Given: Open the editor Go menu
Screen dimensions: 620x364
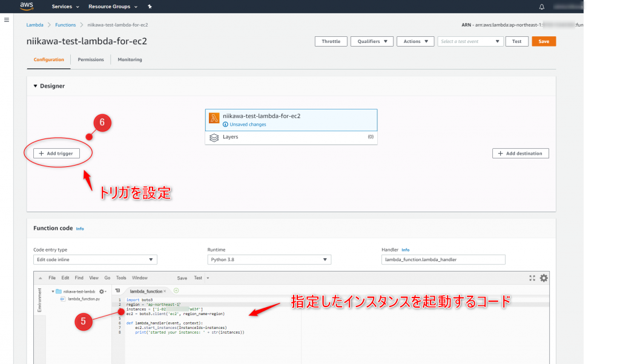Looking at the screenshot, I should pyautogui.click(x=107, y=278).
